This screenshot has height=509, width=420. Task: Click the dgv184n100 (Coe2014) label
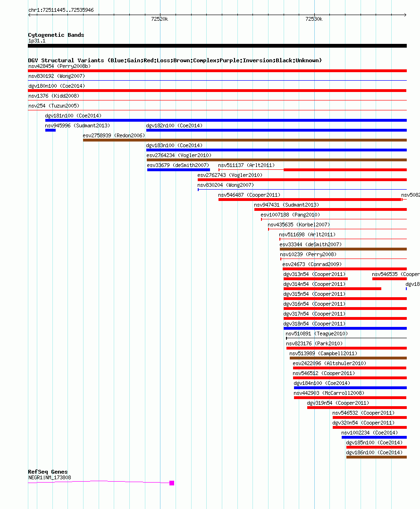pos(322,383)
